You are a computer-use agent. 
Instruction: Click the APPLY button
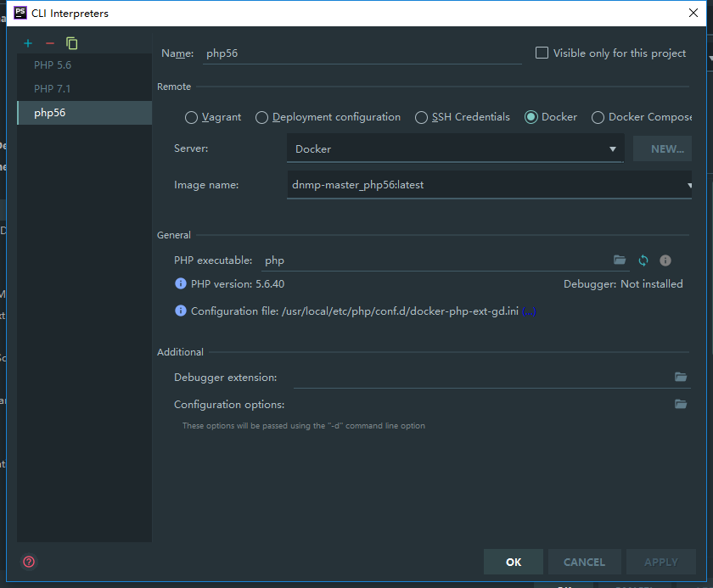pos(661,562)
